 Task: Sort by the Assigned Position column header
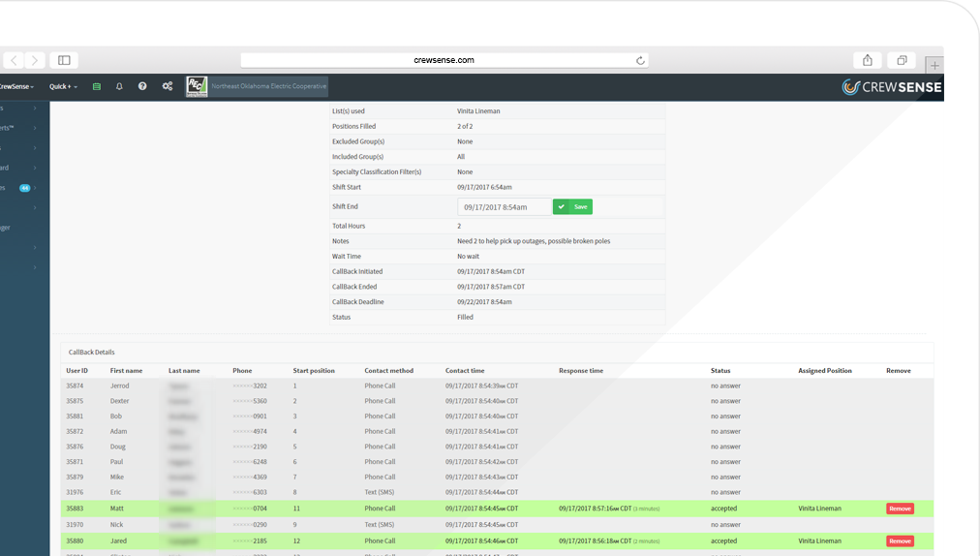[825, 371]
